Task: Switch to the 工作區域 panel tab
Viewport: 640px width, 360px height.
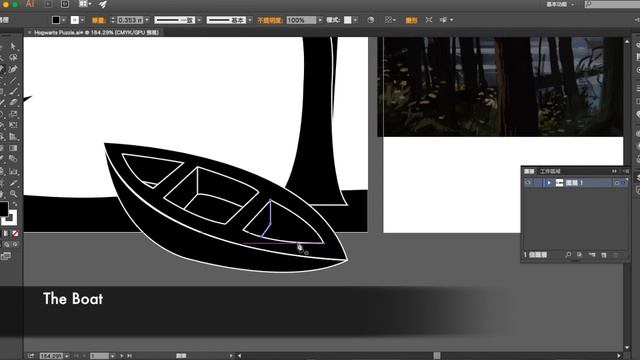Action: [550, 171]
